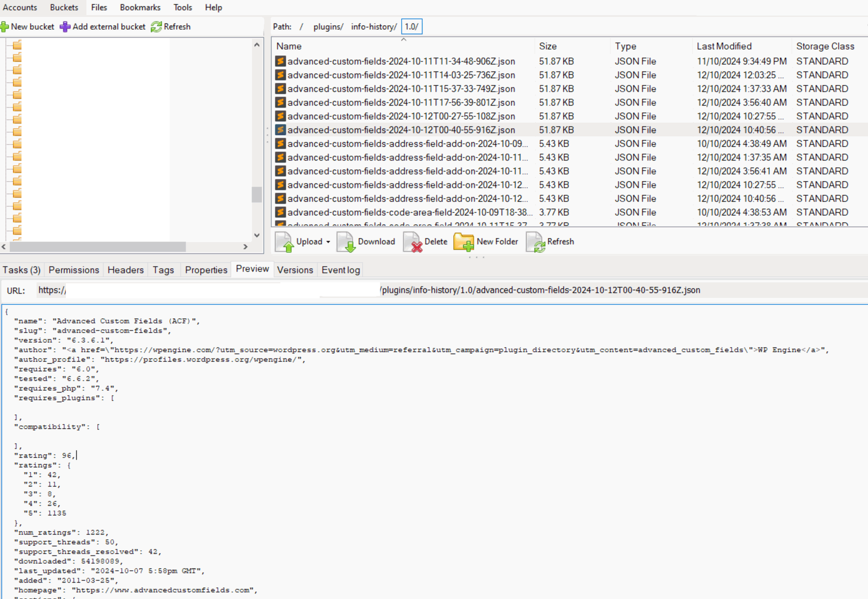Click file icon of advanced-custom-fields-code-area-field-2024-10-09T18-38 row
868x599 pixels.
click(x=280, y=212)
